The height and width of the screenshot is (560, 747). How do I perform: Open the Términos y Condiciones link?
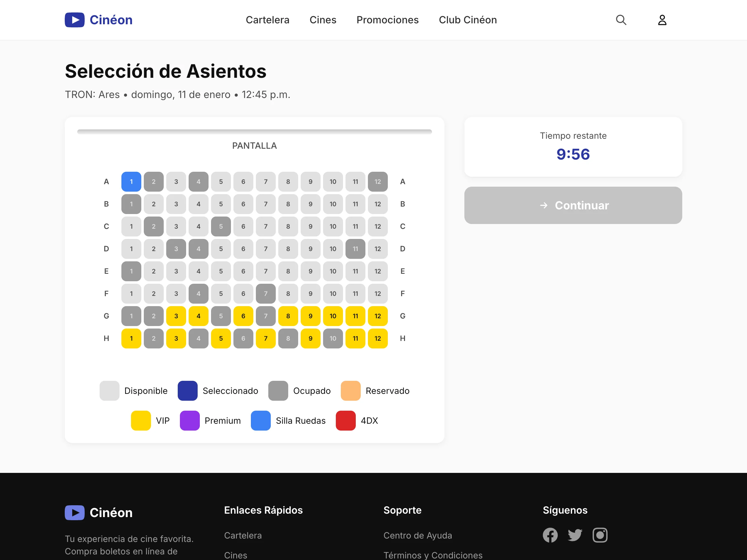pyautogui.click(x=433, y=555)
